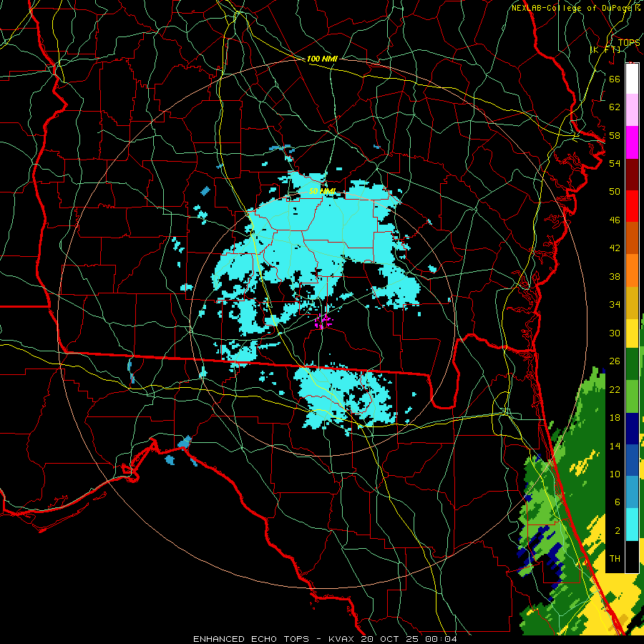Click the cyan legend swatch
Viewport: 644px width, 644px height.
pos(632,525)
